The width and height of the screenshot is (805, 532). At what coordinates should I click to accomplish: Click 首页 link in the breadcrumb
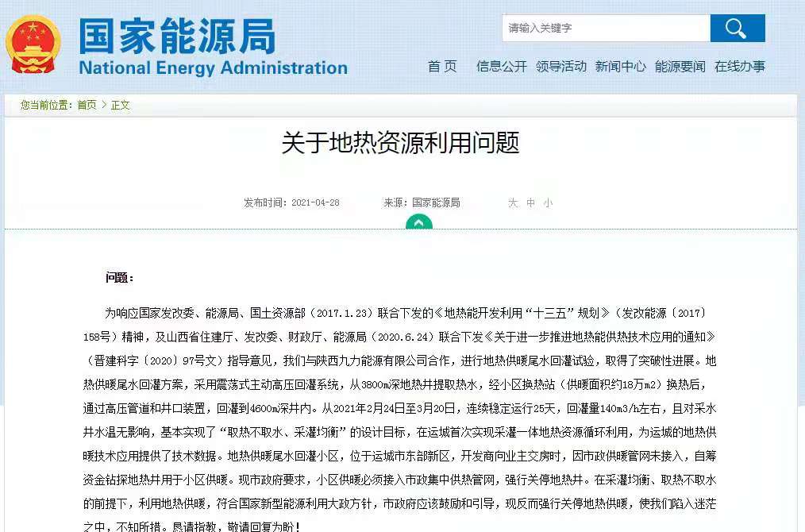(x=87, y=105)
